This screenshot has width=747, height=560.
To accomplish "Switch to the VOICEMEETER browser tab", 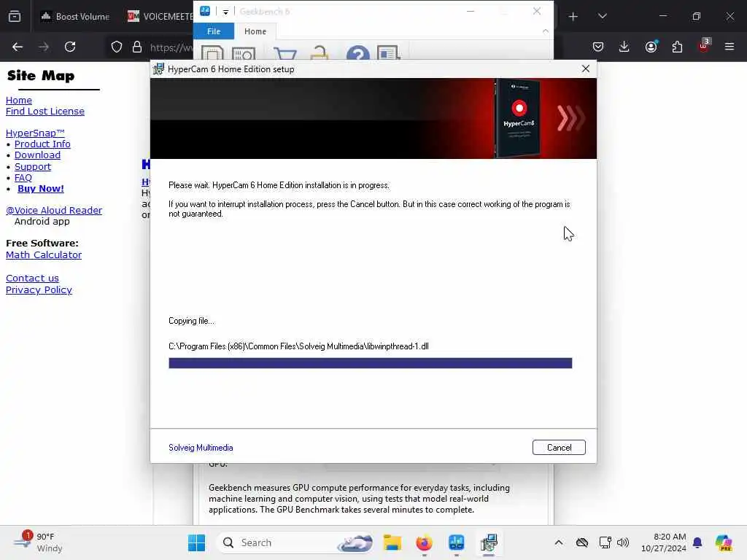I will 160,16.
